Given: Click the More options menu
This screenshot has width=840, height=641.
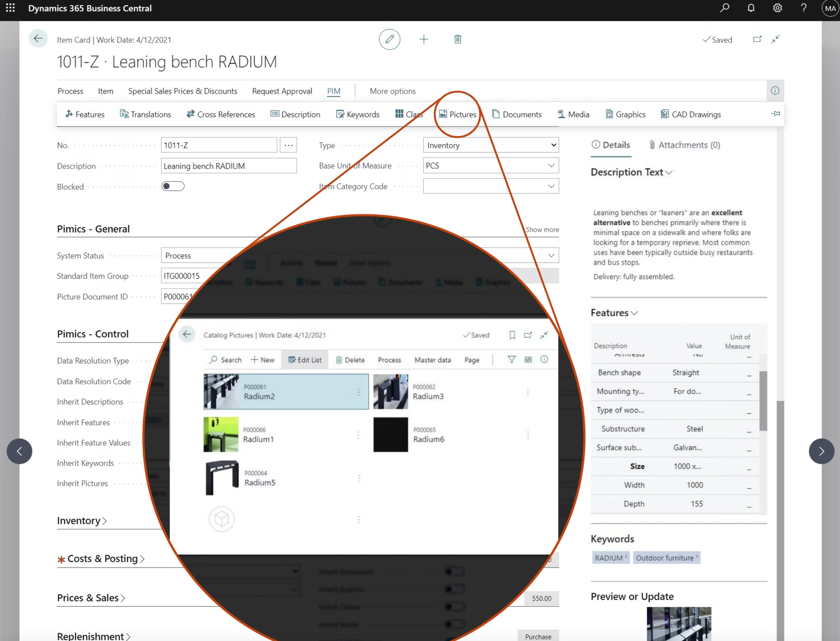Looking at the screenshot, I should pos(392,91).
